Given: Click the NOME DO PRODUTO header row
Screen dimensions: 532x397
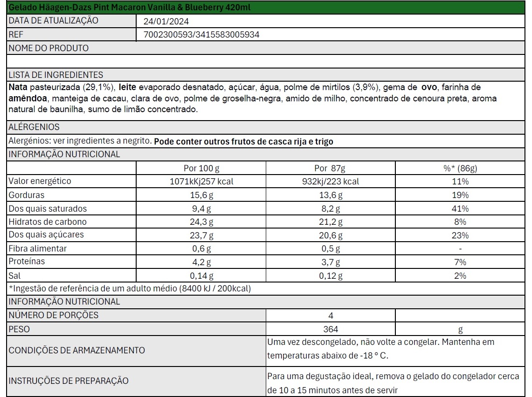Looking at the screenshot, I should 266,48.
